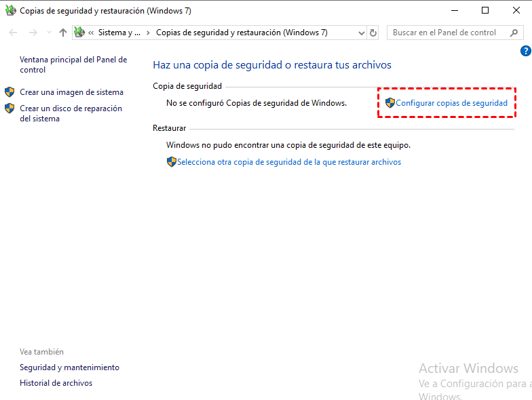Viewport: 532px width, 400px height.
Task: Click shield icon beside 'Selecciona otra copia'
Action: click(172, 161)
